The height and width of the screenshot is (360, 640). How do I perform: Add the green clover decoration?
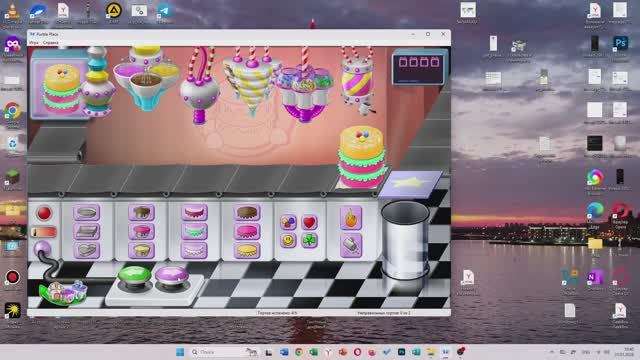(x=309, y=240)
